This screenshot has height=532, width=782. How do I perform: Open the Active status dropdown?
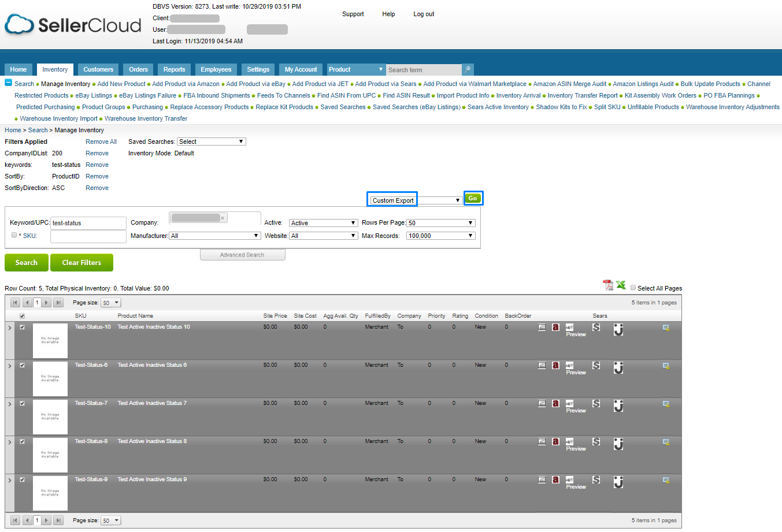coord(323,223)
